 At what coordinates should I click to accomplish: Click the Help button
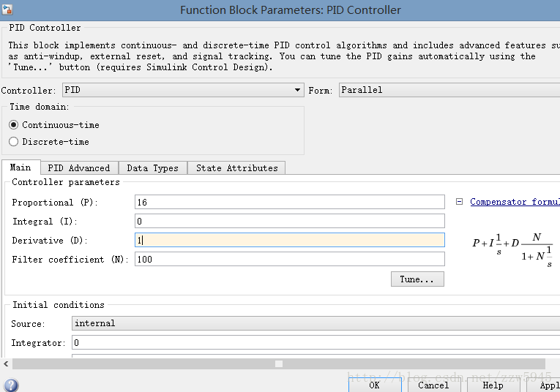click(x=493, y=385)
